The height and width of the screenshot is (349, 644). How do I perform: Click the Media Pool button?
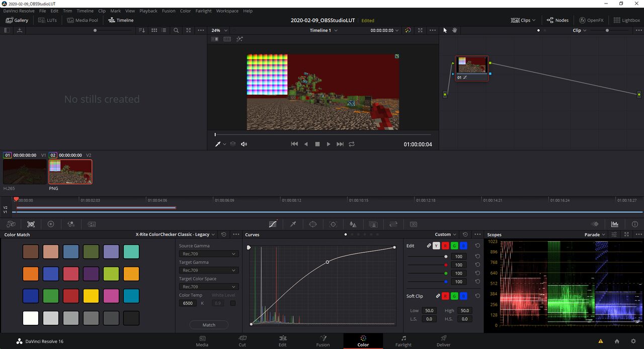[x=84, y=20]
